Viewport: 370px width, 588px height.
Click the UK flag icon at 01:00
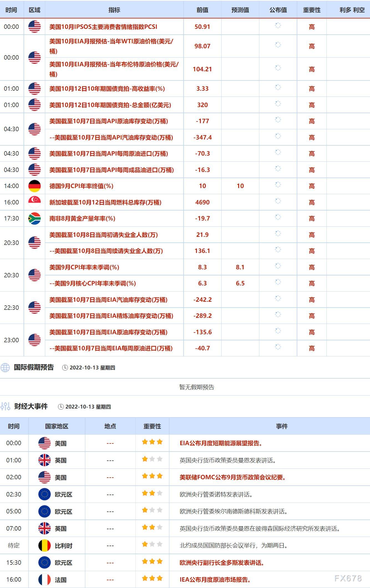pos(44,460)
